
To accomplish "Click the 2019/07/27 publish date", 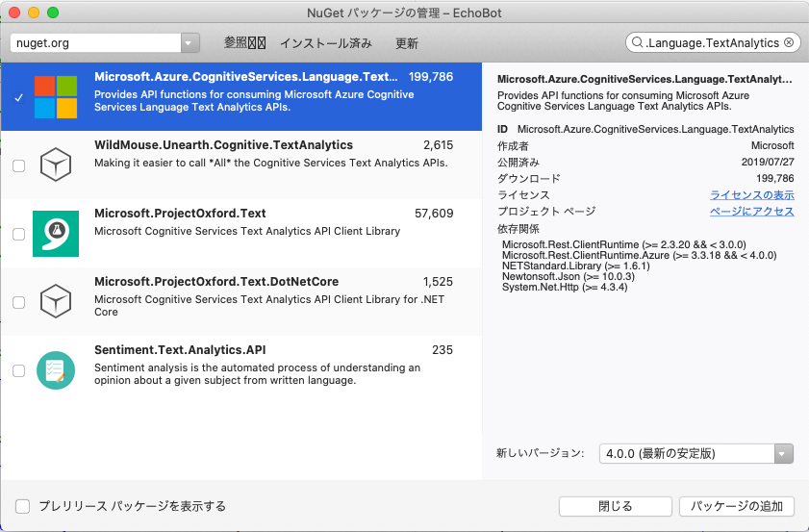I will [x=768, y=162].
